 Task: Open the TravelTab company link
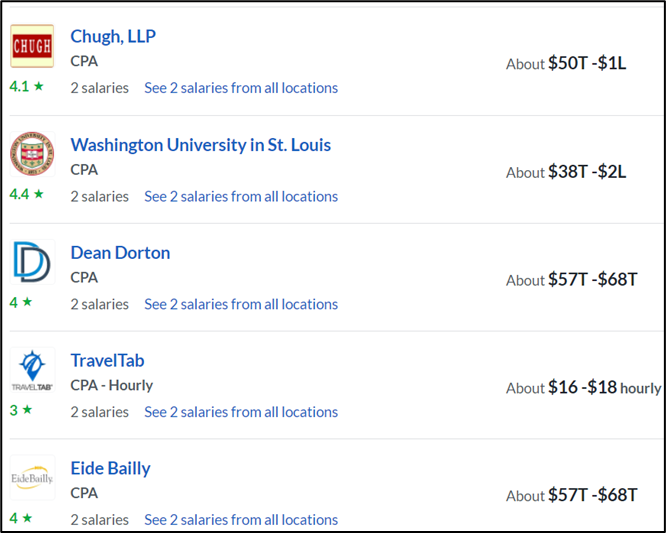tap(107, 361)
